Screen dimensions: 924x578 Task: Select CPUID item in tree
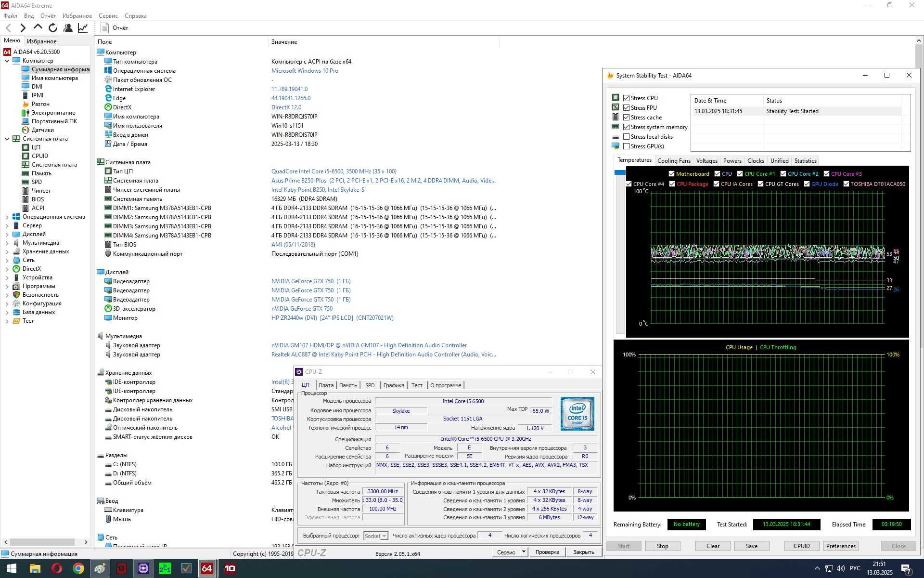[39, 156]
